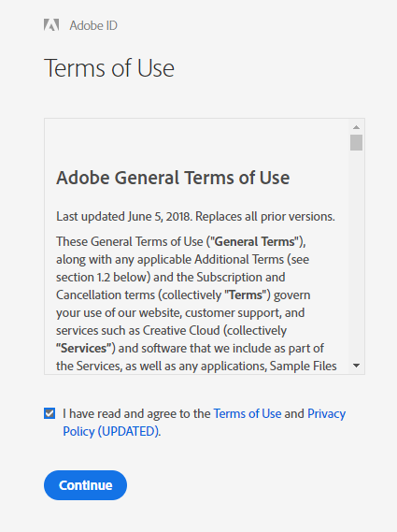
Task: Click the 'Terms of Use' page heading
Action: pyautogui.click(x=109, y=68)
